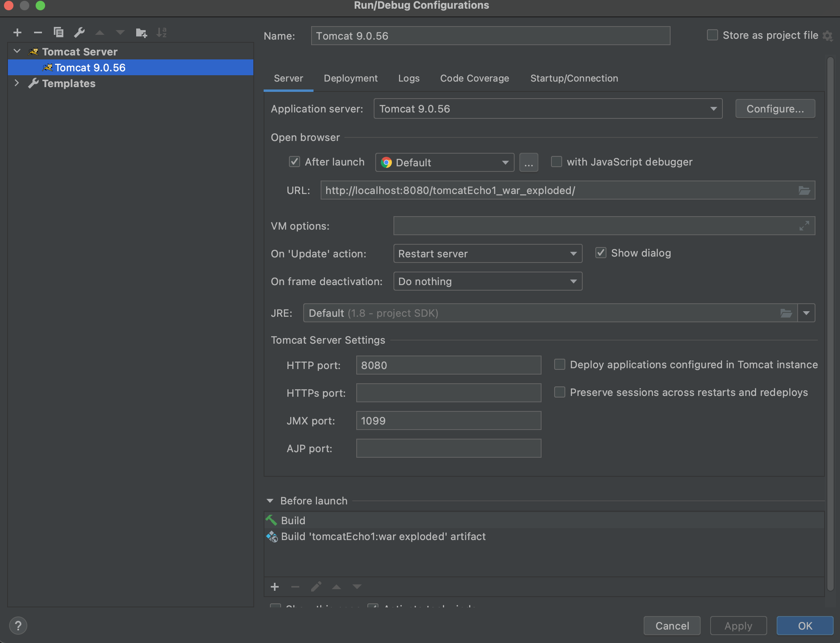Switch to Startup/Connection tab
This screenshot has height=643, width=840.
(574, 78)
